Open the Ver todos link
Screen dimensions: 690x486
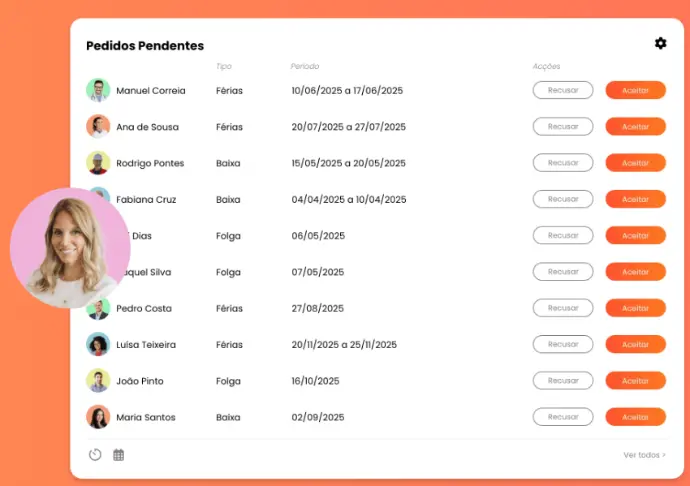[x=644, y=455]
